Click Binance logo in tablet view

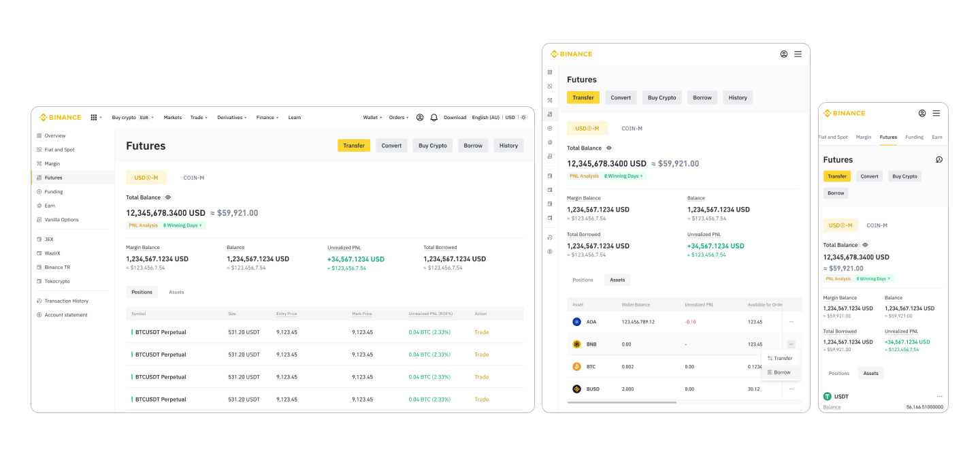coord(572,54)
